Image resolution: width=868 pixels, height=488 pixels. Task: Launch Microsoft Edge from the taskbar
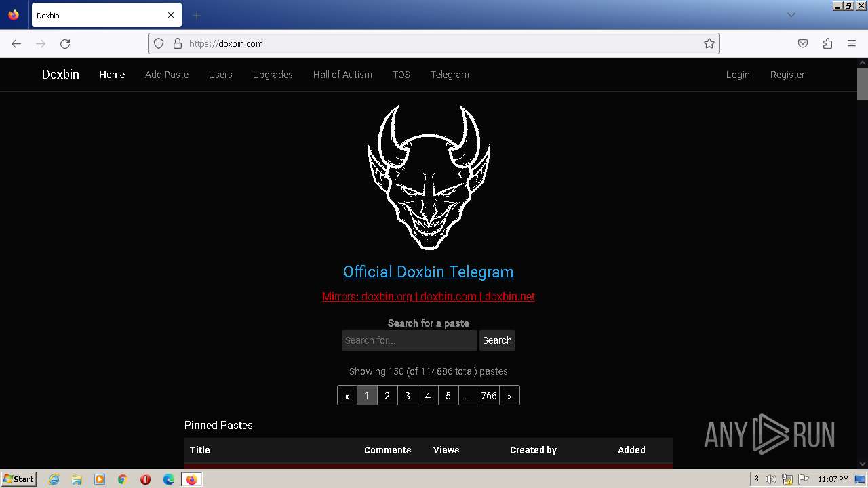click(168, 479)
